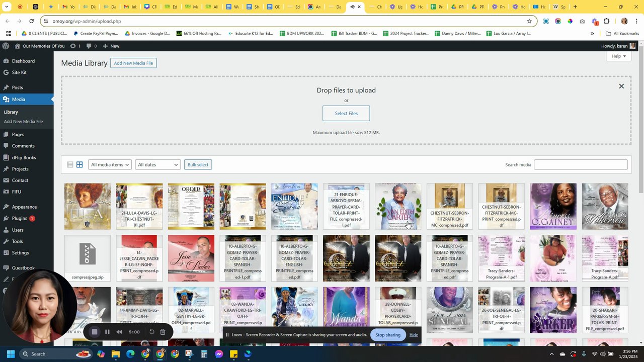Show hidden system tray icons
The width and height of the screenshot is (644, 362).
(x=551, y=354)
